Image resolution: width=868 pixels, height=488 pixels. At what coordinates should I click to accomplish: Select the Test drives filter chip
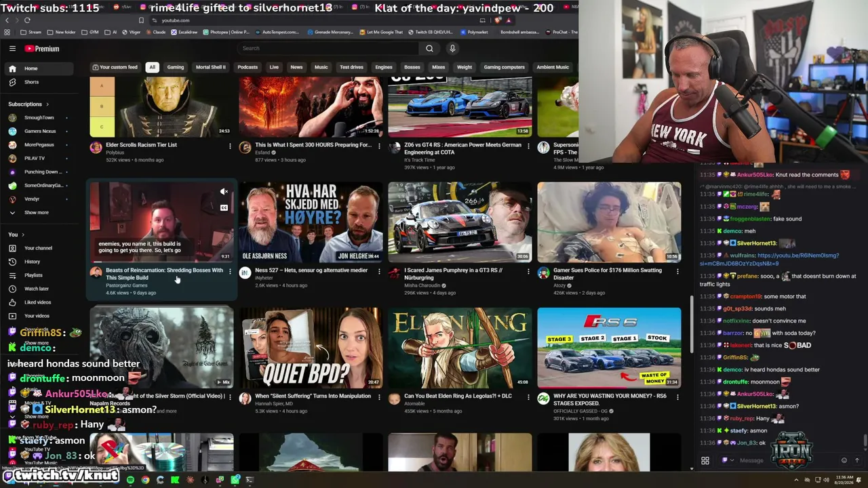click(x=351, y=67)
